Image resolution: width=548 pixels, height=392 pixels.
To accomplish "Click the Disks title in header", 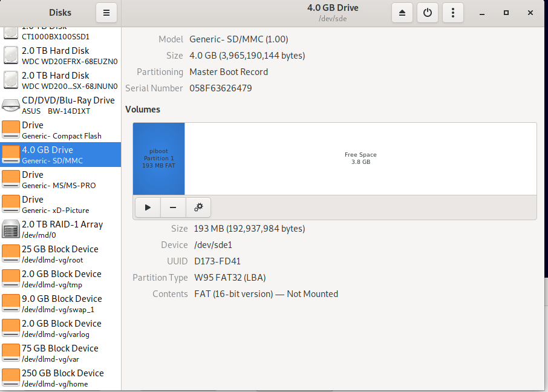I will point(60,13).
